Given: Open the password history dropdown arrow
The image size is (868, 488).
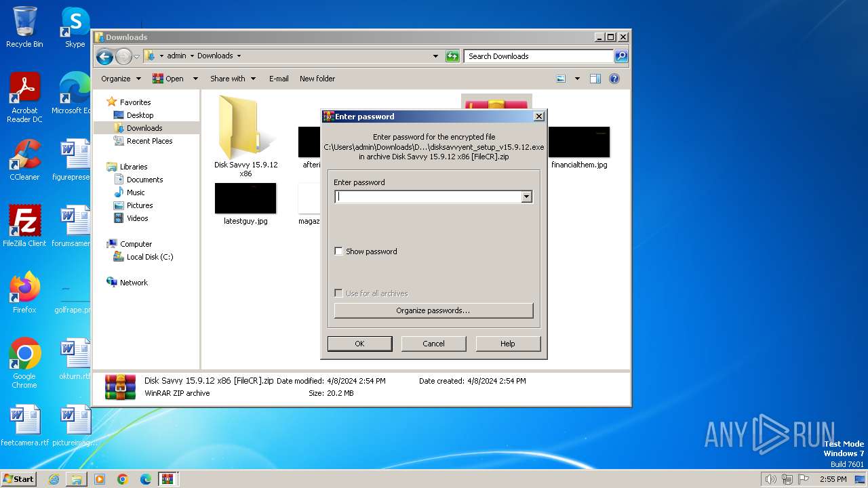Looking at the screenshot, I should 526,197.
